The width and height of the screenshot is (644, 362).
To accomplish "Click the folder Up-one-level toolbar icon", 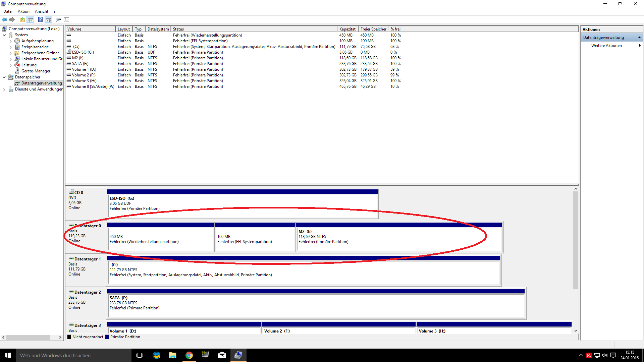I will coord(22,19).
